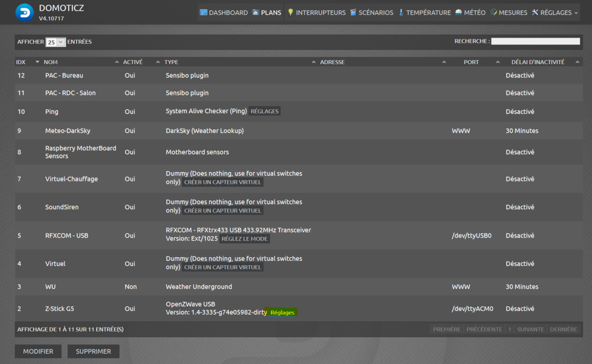The height and width of the screenshot is (364, 592).
Task: Click Réglez le mode for RFXCOM
Action: click(245, 239)
